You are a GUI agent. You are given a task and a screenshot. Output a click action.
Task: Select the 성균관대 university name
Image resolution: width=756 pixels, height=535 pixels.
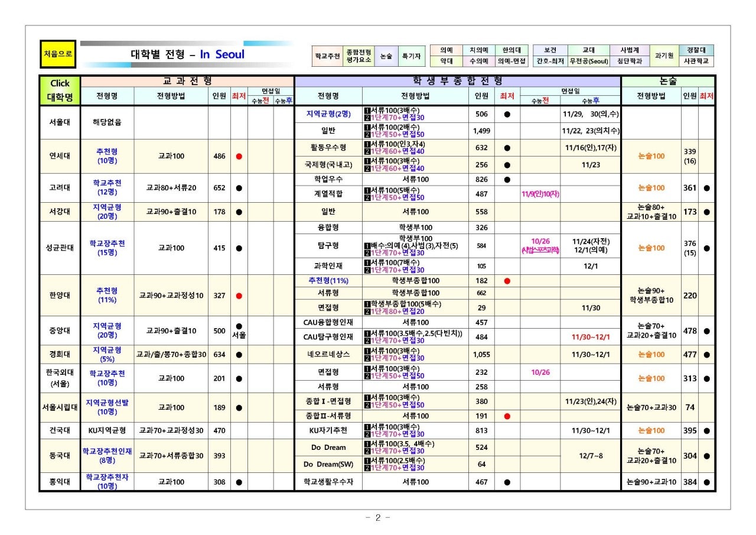60,248
